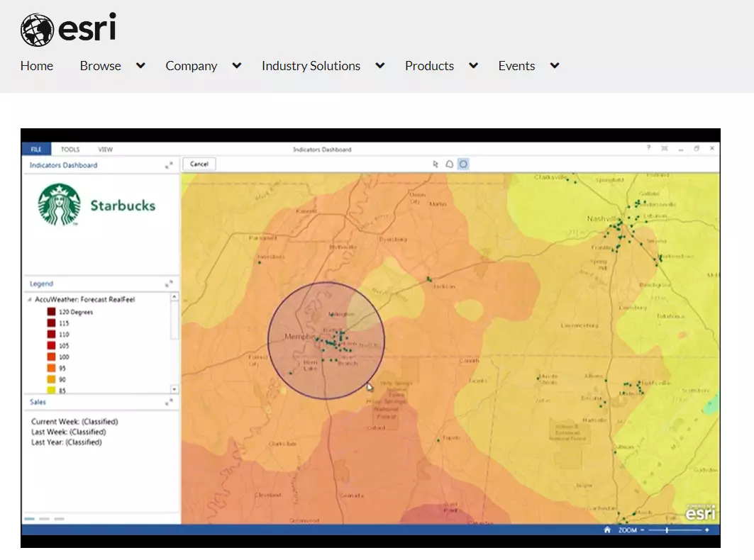Collapse the AccuWeather Forecast RealFeel layer

[29, 300]
